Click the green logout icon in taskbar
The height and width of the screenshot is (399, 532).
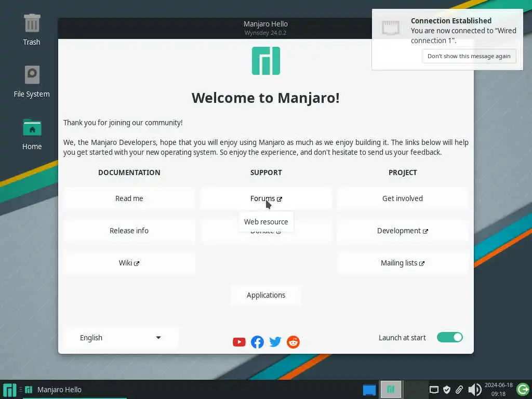523,390
